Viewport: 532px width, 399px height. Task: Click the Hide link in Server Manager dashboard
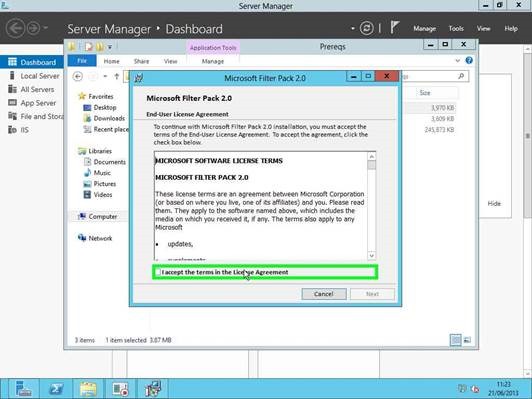point(494,204)
